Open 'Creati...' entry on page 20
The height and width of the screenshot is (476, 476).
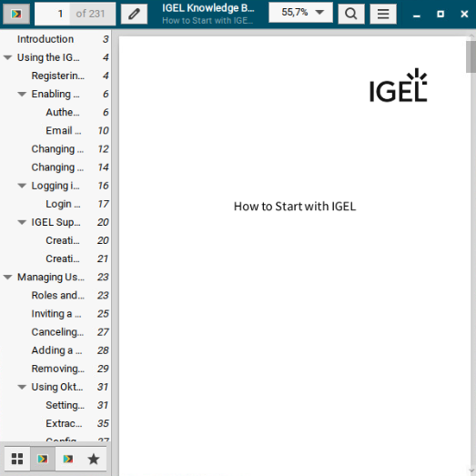tap(63, 240)
